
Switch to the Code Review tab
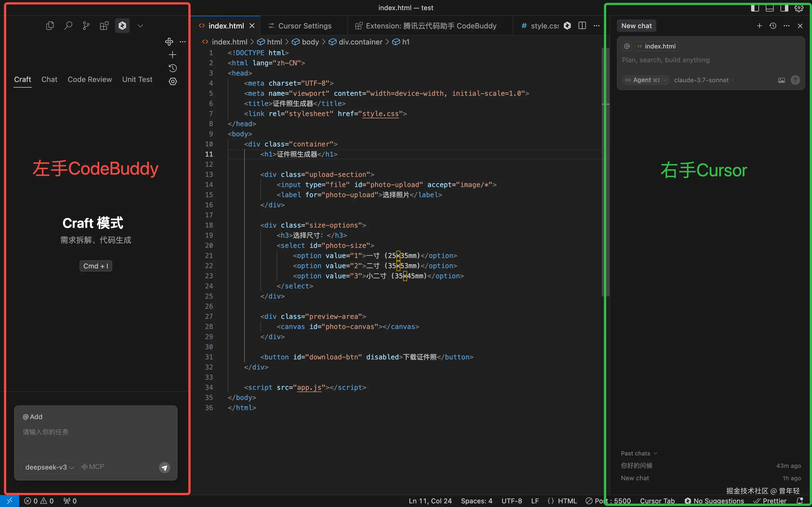point(90,79)
